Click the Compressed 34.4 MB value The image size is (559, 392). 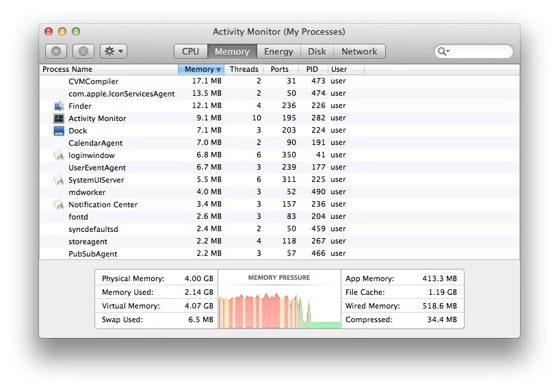(442, 319)
